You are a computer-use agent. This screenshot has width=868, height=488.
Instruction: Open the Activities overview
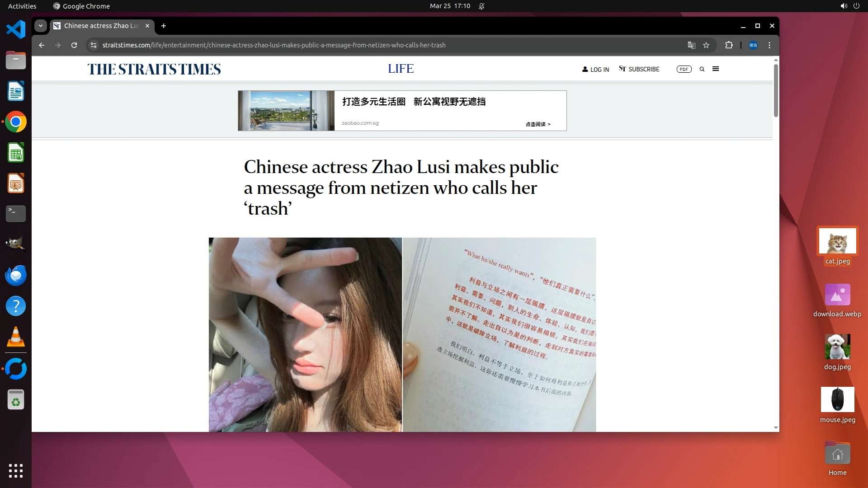22,6
